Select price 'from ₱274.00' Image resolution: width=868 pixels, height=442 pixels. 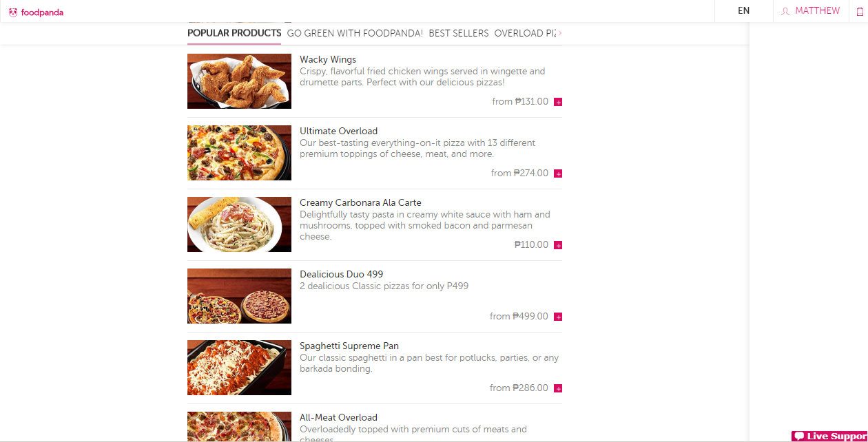pyautogui.click(x=519, y=173)
